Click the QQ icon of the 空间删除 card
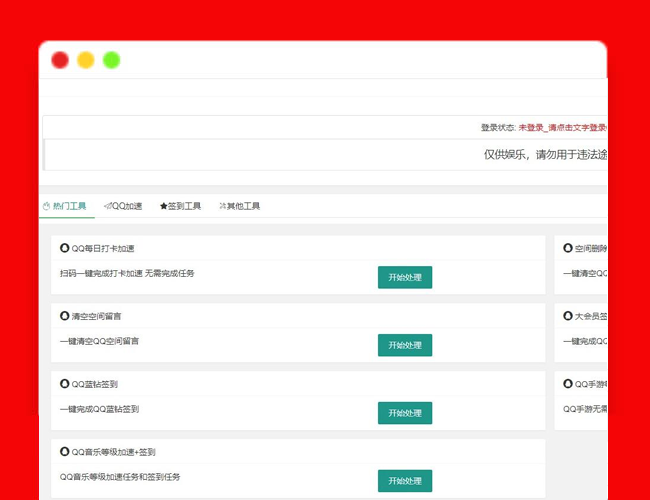 coord(568,248)
